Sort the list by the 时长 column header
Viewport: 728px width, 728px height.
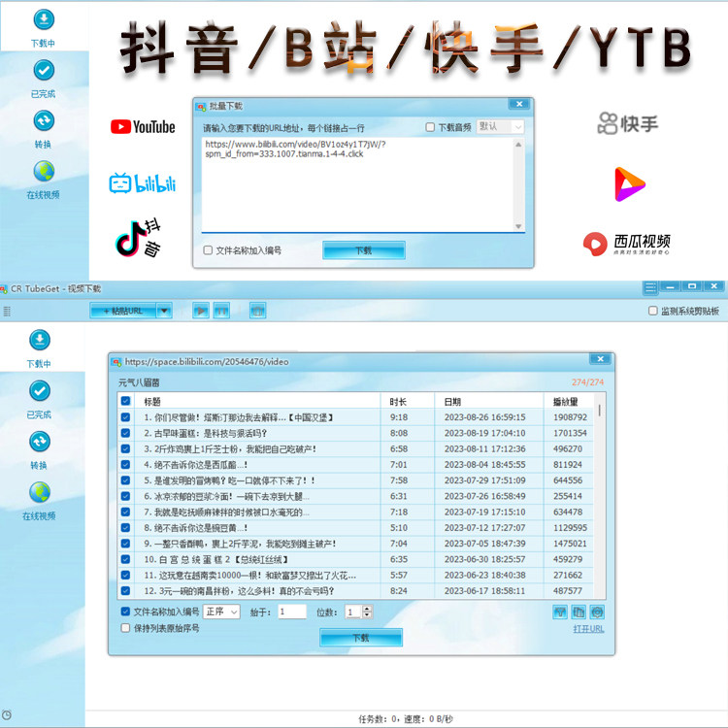pyautogui.click(x=407, y=401)
